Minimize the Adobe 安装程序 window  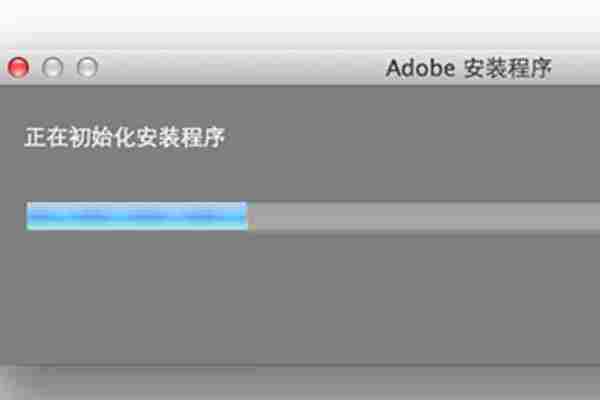tap(52, 67)
